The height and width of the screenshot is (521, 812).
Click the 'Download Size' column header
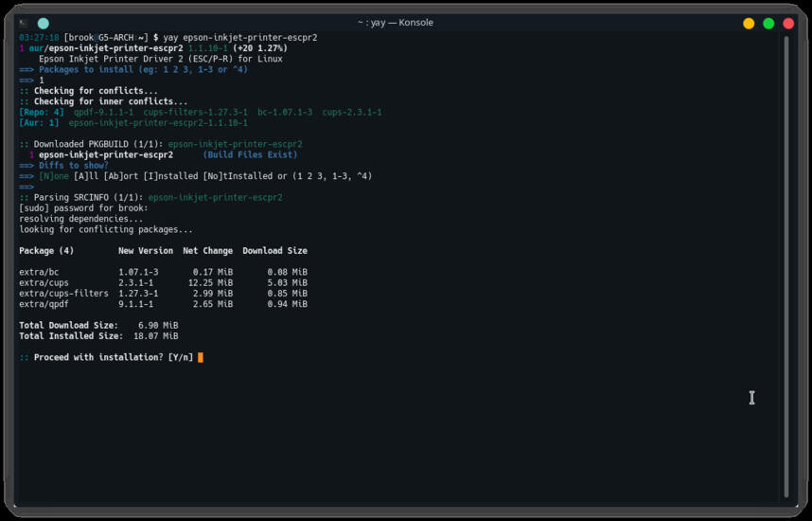[x=275, y=251]
